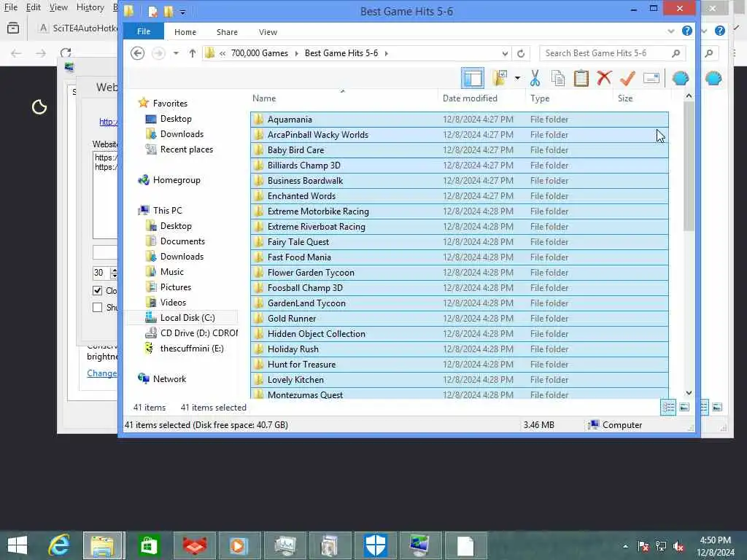The image size is (747, 560).
Task: Click the scroll down arrow of file list
Action: click(689, 393)
